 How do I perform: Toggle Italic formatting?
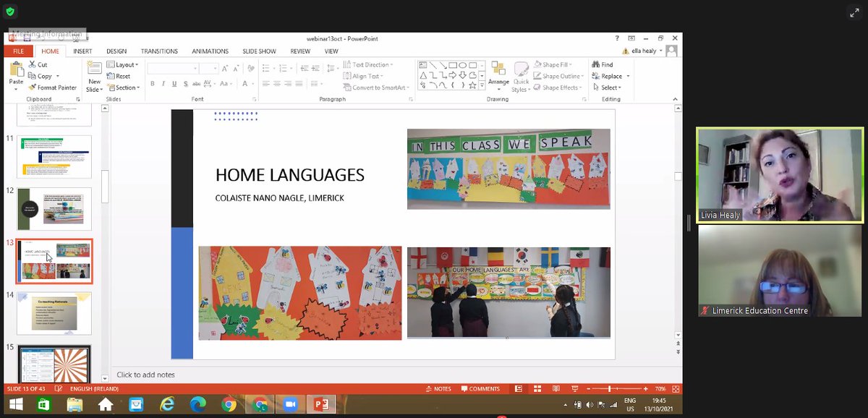pyautogui.click(x=163, y=84)
